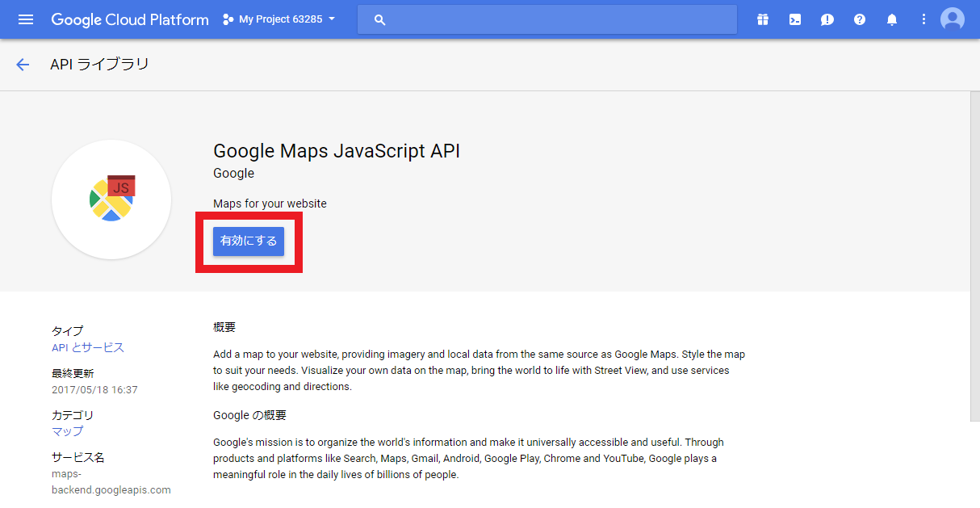Click the 2017/05/18 16:37 update date
This screenshot has height=508, width=980.
(94, 390)
